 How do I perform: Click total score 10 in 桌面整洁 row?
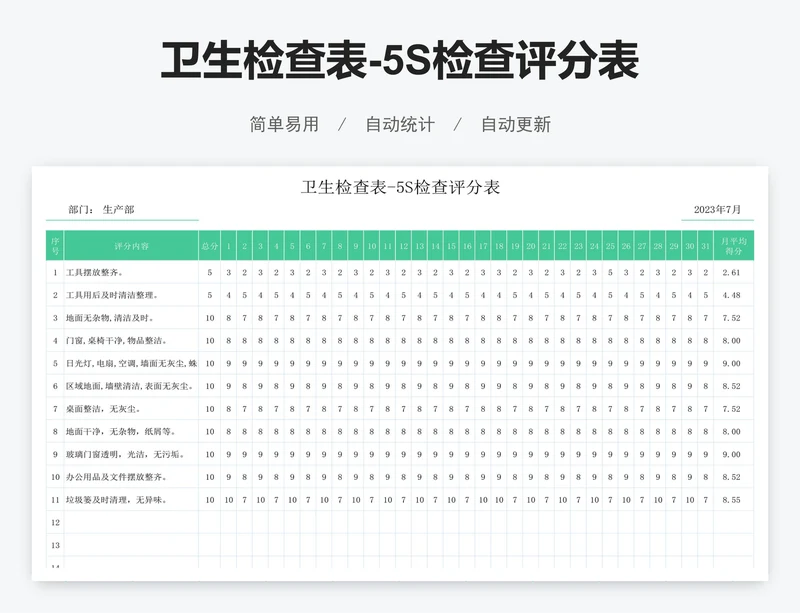point(210,409)
